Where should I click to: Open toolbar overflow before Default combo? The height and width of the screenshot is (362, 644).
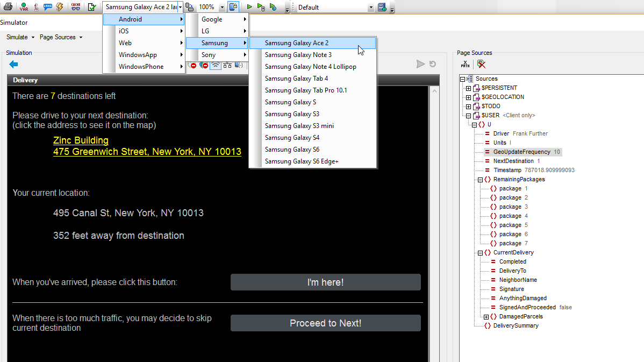click(287, 9)
